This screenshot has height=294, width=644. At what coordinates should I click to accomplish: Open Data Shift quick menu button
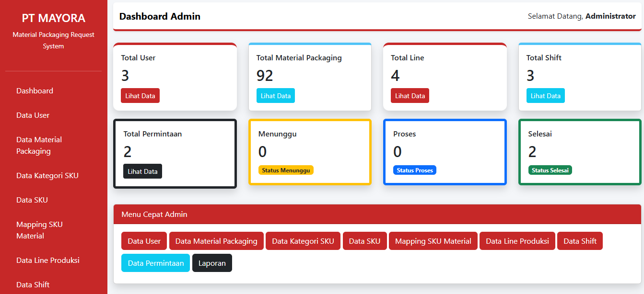(580, 241)
